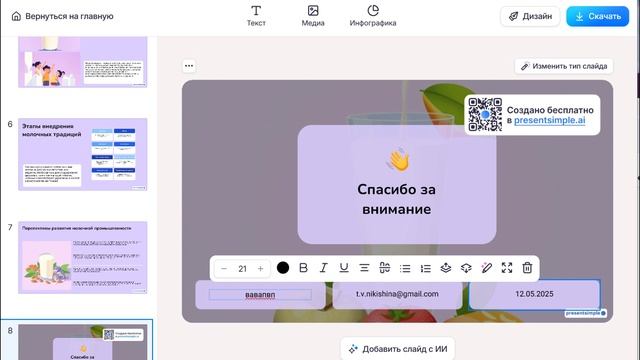Apply a numbered list
Screen dimensions: 640x360
click(x=425, y=268)
